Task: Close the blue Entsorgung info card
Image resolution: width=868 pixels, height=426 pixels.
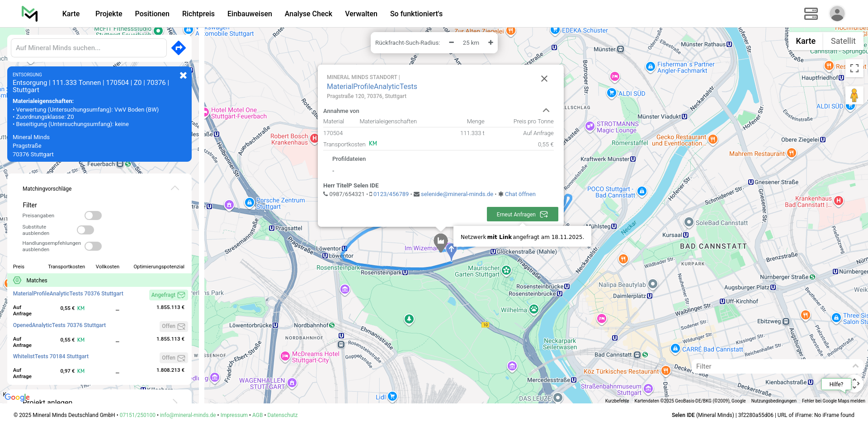Action: 183,75
